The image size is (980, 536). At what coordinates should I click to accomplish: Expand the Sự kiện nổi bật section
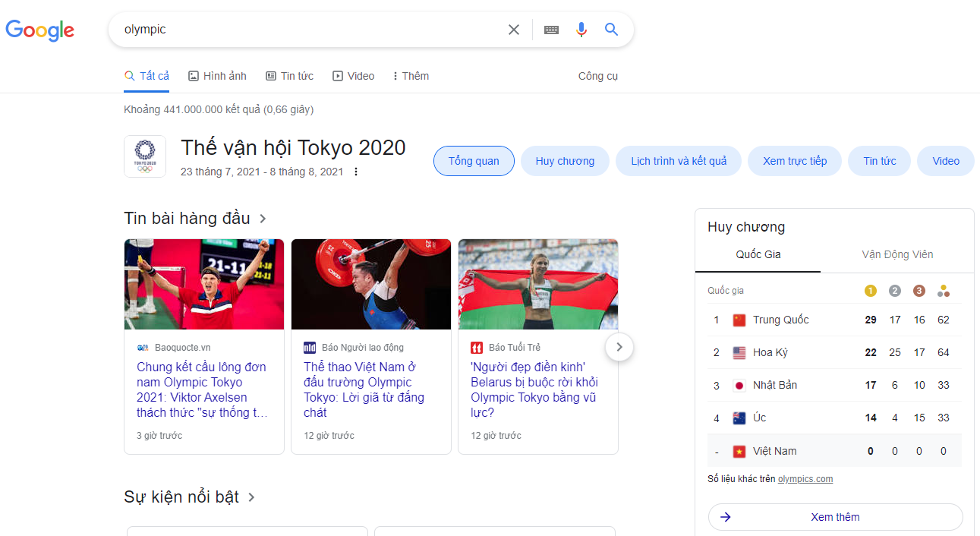click(x=252, y=497)
